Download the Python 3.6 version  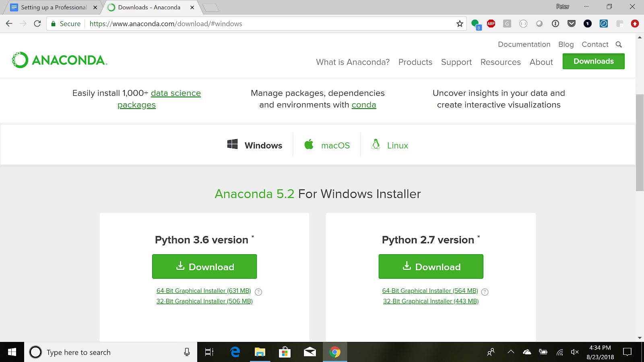tap(204, 266)
